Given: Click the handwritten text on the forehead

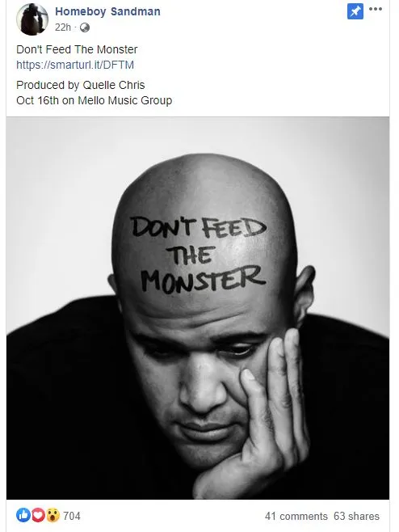Looking at the screenshot, I should (x=199, y=254).
